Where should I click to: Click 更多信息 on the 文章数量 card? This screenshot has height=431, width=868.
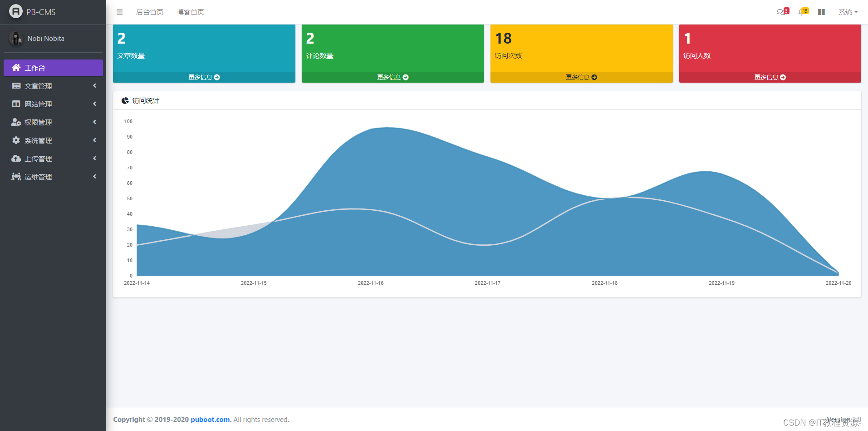click(x=204, y=77)
